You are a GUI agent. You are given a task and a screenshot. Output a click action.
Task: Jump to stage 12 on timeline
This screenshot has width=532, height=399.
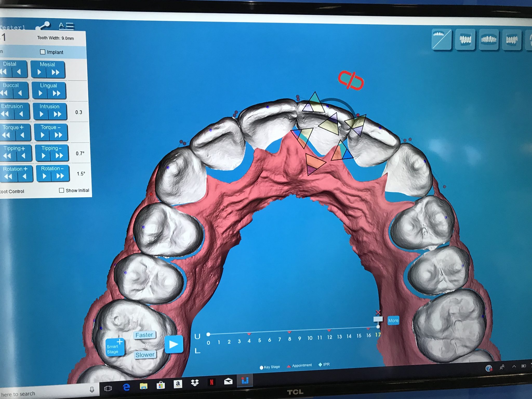(329, 337)
